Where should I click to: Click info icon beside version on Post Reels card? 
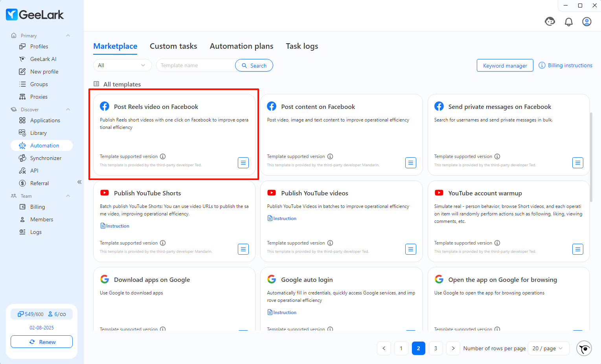(x=163, y=156)
